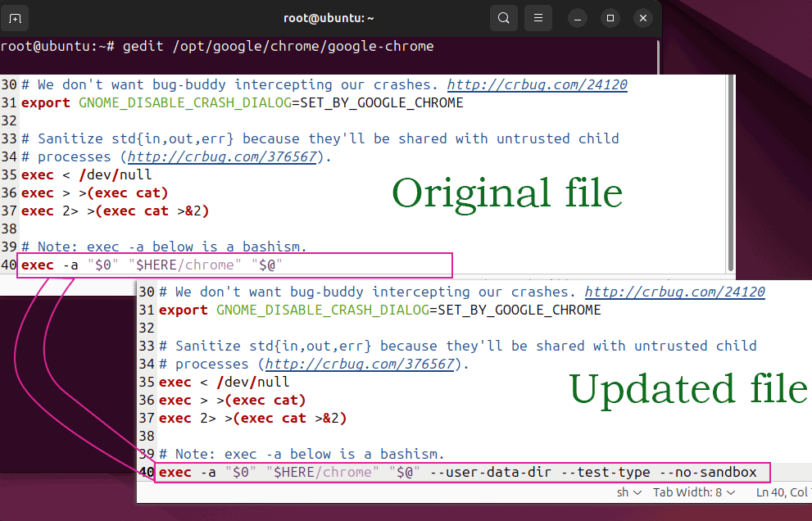This screenshot has width=812, height=521.
Task: Click the terminal window scrollbar
Action: pyautogui.click(x=659, y=57)
